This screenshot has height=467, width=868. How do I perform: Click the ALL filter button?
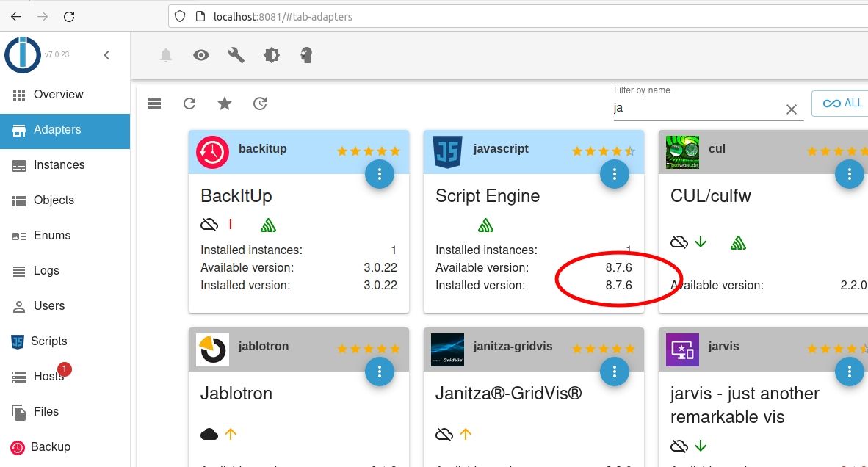[842, 104]
